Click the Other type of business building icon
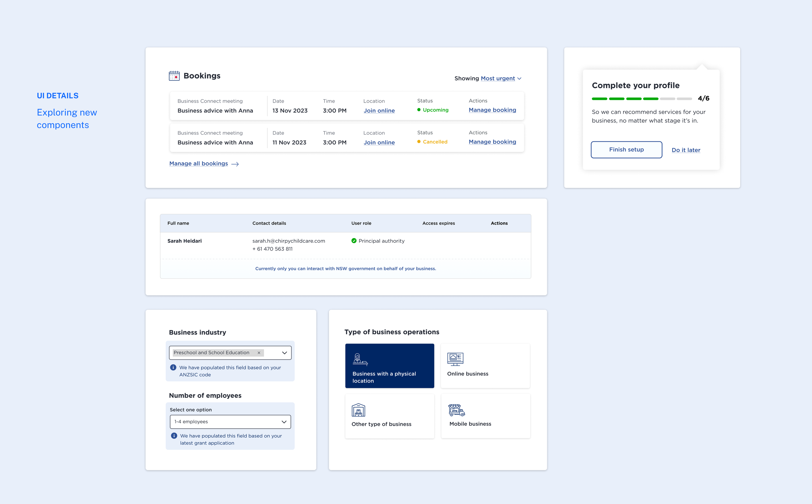Image resolution: width=812 pixels, height=504 pixels. [358, 410]
